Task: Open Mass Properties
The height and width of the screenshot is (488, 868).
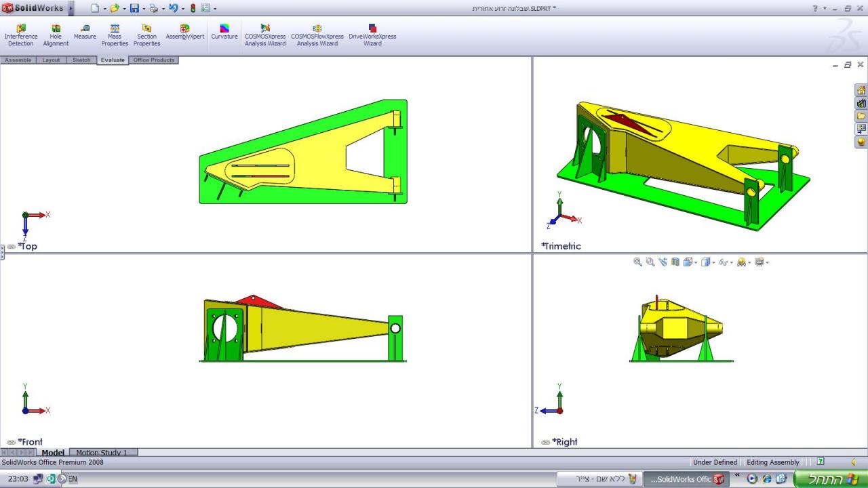Action: tap(115, 35)
